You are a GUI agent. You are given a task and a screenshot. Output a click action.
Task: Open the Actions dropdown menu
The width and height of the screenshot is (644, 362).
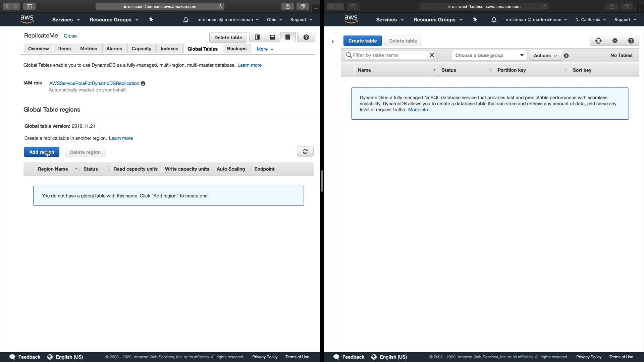click(545, 55)
